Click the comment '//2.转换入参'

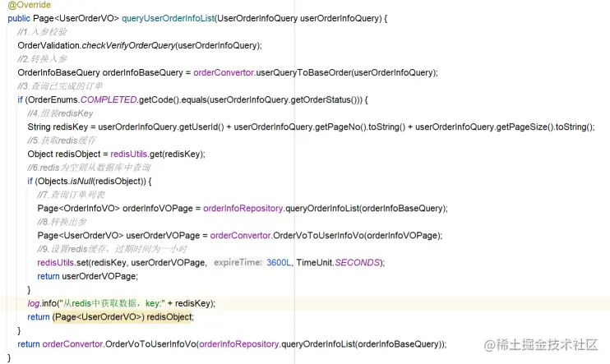[x=42, y=59]
